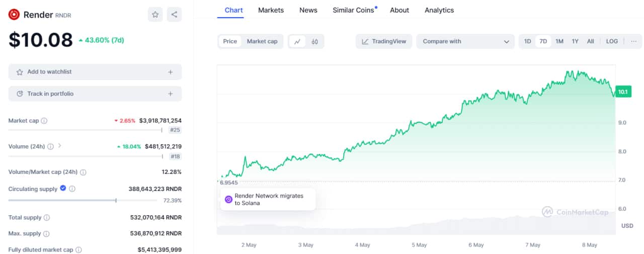Screen dimensions: 644x254
Task: Click the USD currency axis label
Action: point(627,226)
